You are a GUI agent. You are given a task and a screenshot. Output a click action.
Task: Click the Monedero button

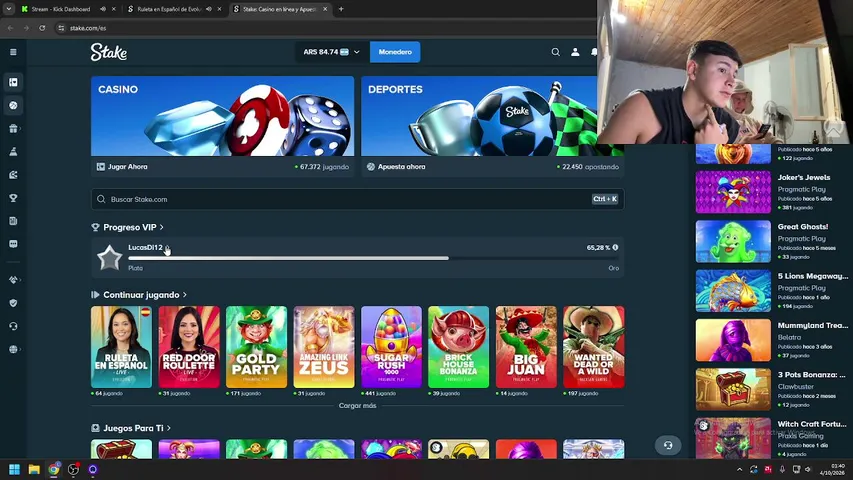(x=395, y=52)
